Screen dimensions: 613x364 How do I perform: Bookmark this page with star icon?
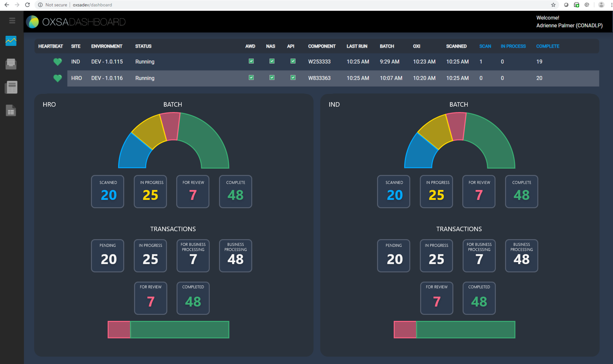pos(553,5)
